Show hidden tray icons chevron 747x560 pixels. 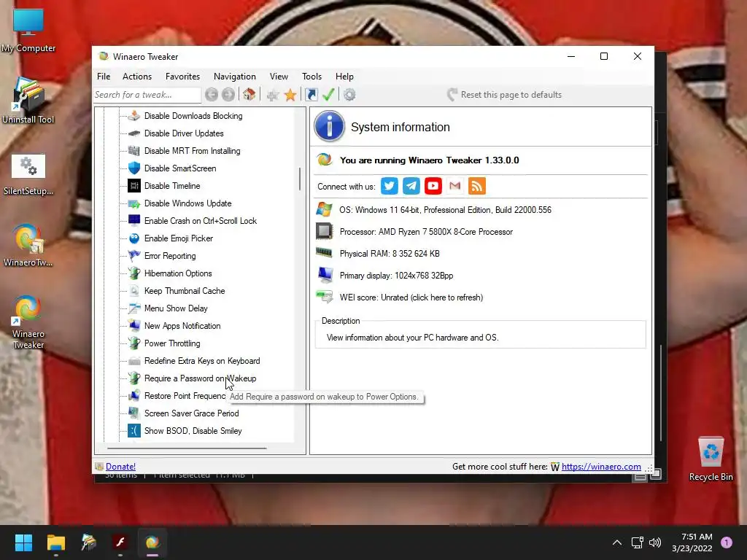click(x=617, y=542)
